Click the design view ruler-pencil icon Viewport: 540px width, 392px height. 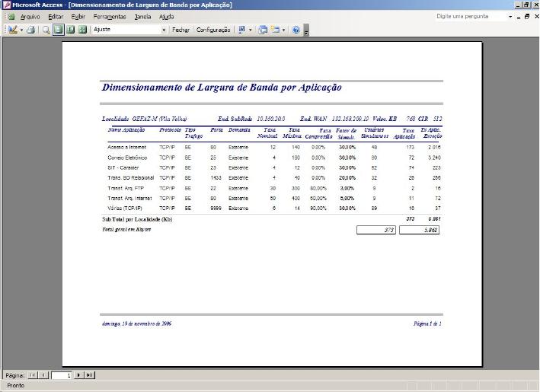(13, 30)
